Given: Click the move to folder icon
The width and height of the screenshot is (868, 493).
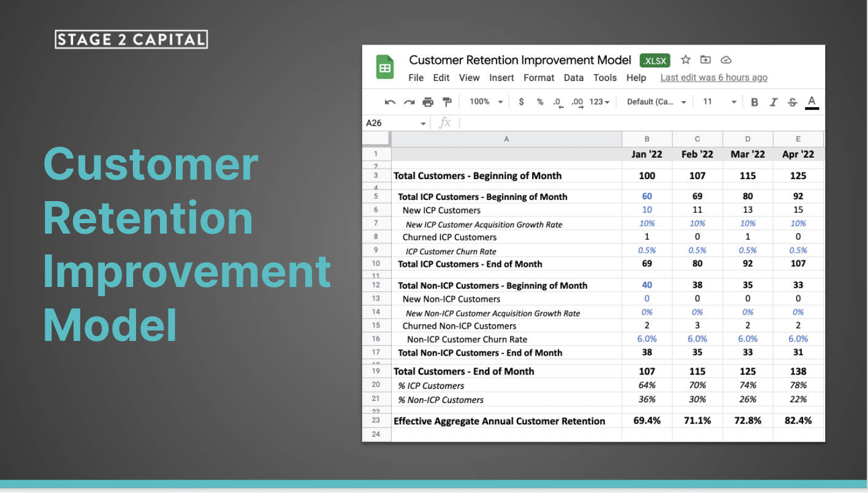Looking at the screenshot, I should (x=706, y=60).
